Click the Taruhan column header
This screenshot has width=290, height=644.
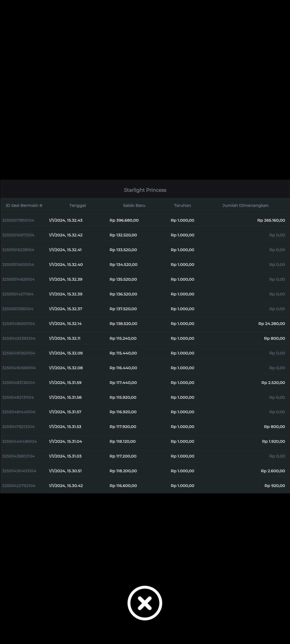coord(182,206)
